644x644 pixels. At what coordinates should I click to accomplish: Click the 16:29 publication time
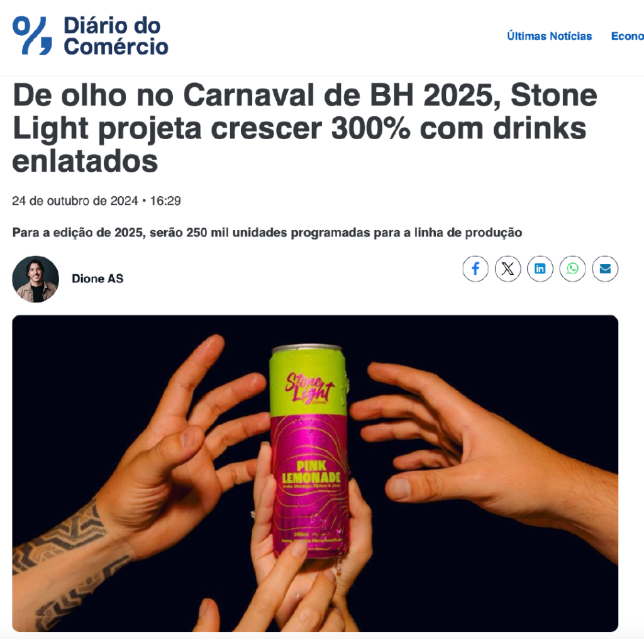(165, 201)
